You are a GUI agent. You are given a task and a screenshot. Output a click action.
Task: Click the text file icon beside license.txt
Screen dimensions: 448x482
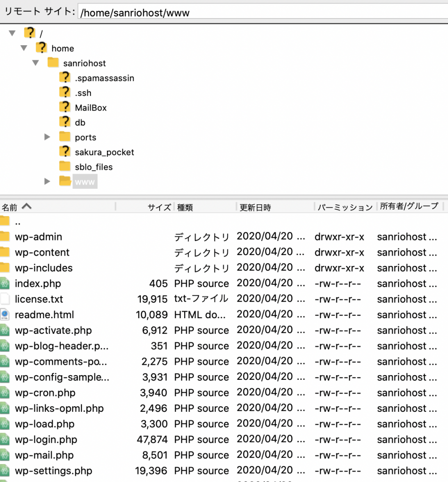click(5, 299)
